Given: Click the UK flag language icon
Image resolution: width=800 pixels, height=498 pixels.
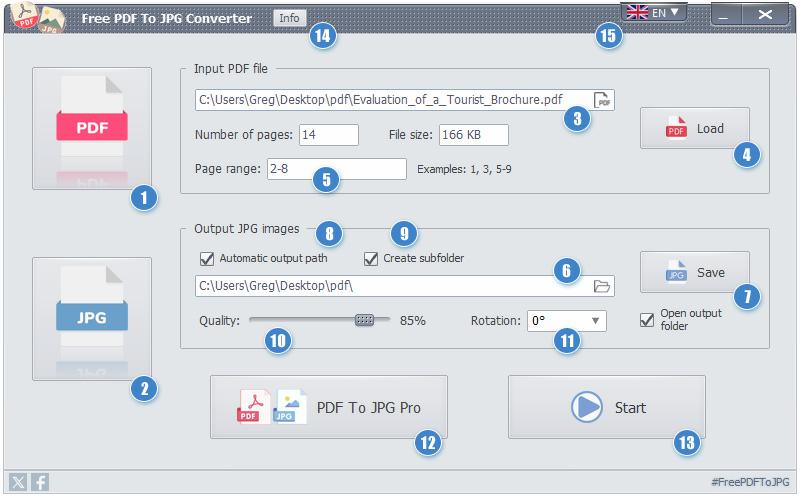Looking at the screenshot, I should (x=637, y=12).
